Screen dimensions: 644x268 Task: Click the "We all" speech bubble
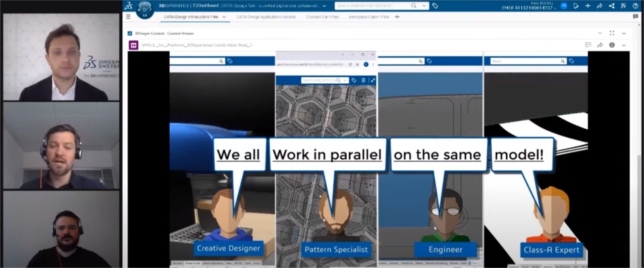pos(239,155)
